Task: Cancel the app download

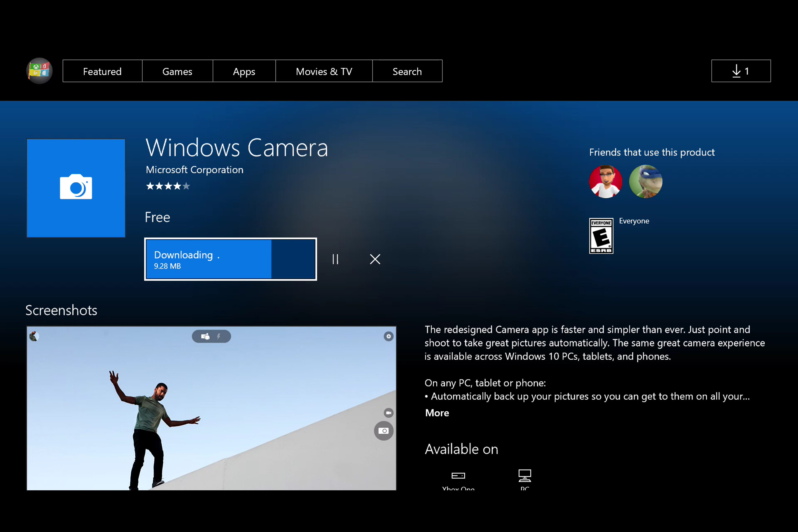Action: (x=374, y=259)
